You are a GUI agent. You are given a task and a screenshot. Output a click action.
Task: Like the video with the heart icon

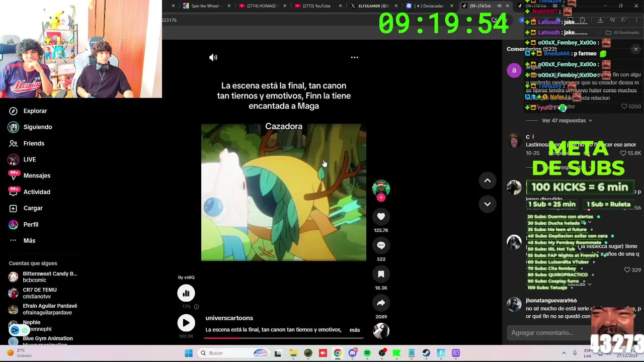[x=381, y=217]
